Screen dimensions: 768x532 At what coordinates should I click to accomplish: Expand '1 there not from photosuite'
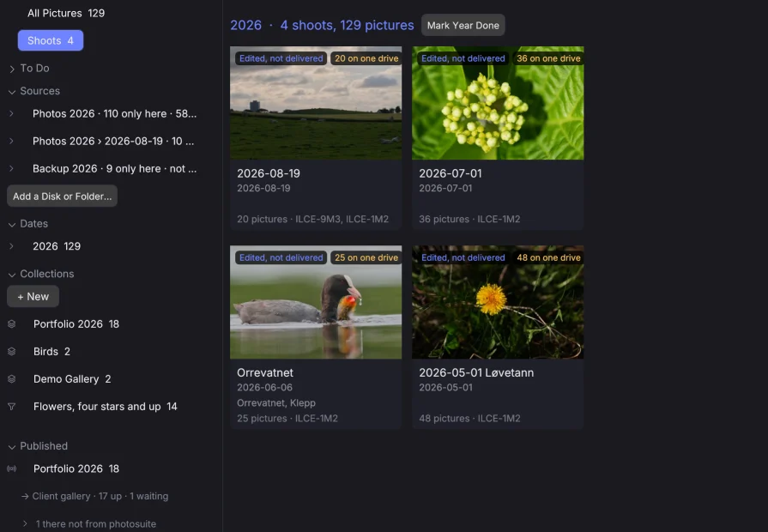(25, 523)
